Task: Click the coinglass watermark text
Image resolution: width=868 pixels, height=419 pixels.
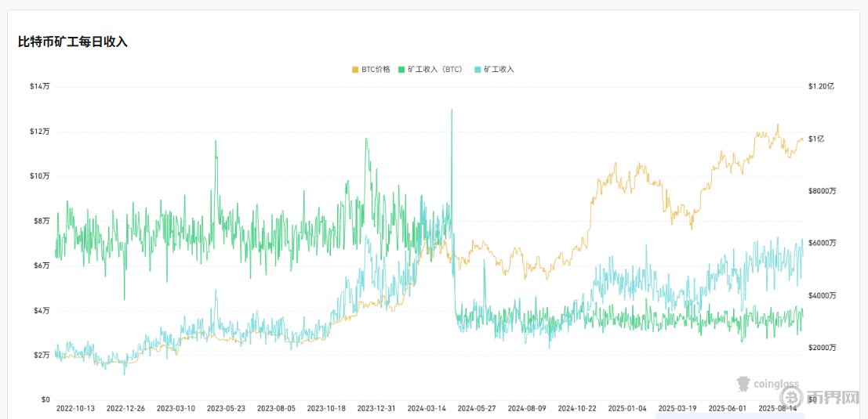Action: (x=776, y=385)
